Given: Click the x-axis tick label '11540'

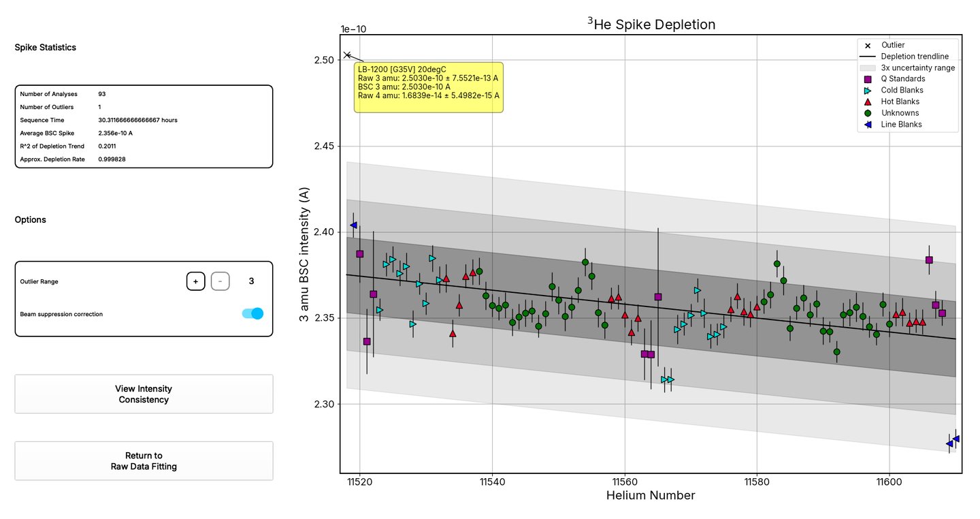Looking at the screenshot, I should tap(491, 482).
